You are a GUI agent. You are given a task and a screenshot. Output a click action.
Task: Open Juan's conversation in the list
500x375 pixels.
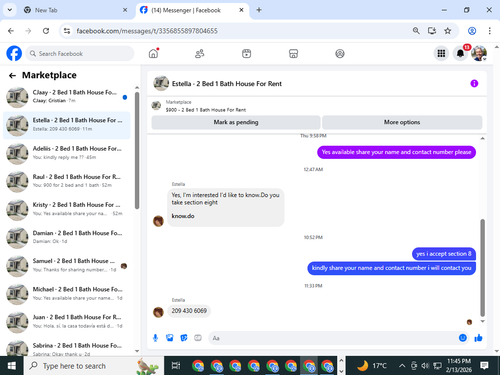point(67,322)
